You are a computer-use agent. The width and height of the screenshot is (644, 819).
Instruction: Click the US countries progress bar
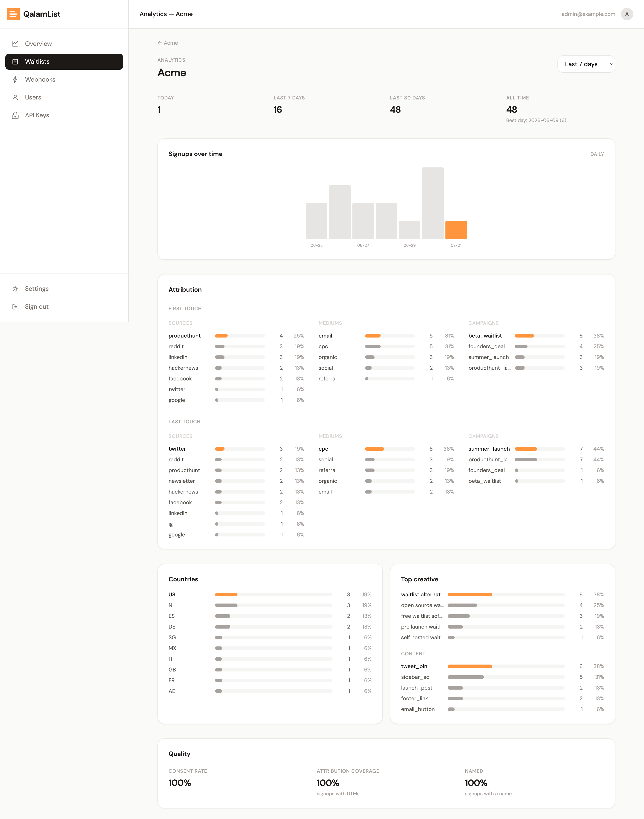pos(273,594)
